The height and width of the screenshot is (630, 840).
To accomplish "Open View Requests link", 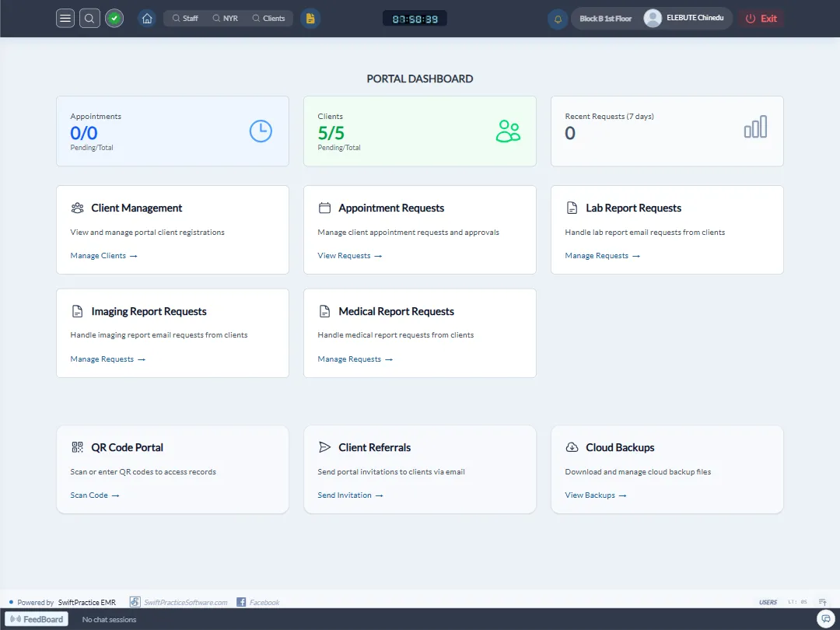I will (350, 256).
